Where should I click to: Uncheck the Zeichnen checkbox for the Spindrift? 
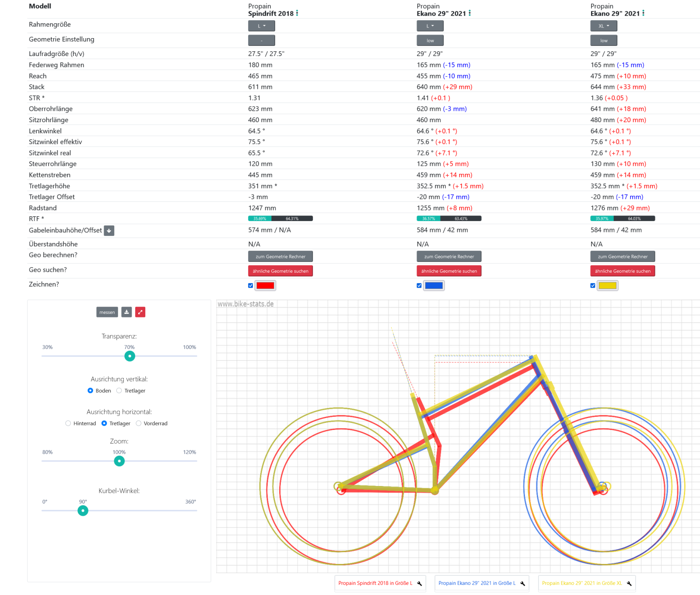251,286
